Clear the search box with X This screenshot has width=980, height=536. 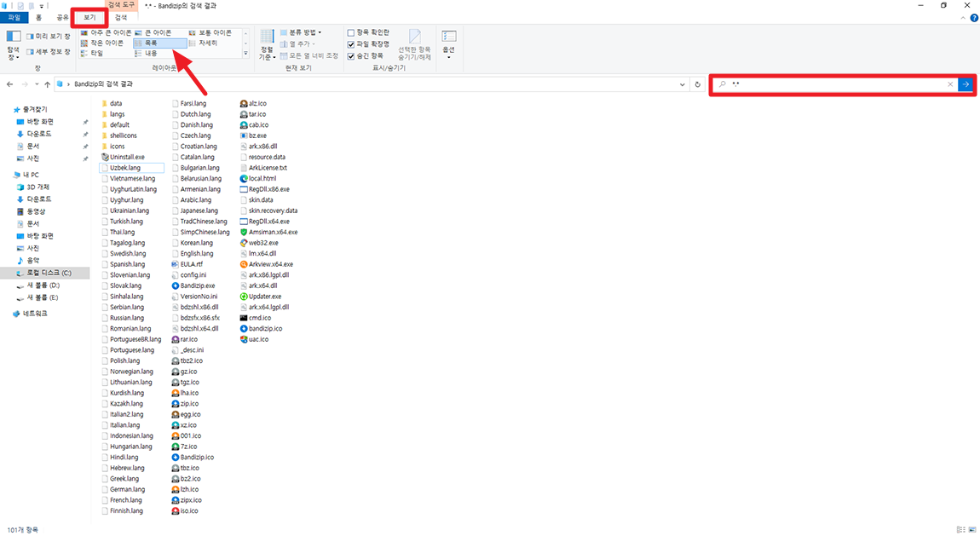click(950, 84)
